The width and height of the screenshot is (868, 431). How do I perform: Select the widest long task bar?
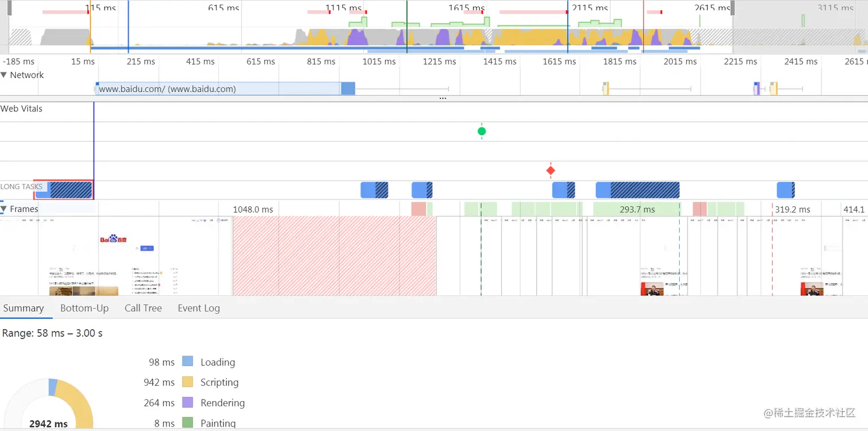[x=638, y=190]
